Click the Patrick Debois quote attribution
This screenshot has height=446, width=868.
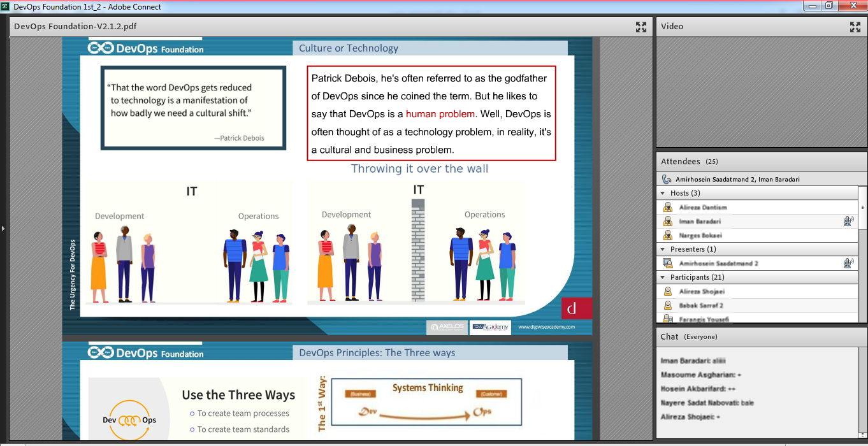tap(239, 138)
